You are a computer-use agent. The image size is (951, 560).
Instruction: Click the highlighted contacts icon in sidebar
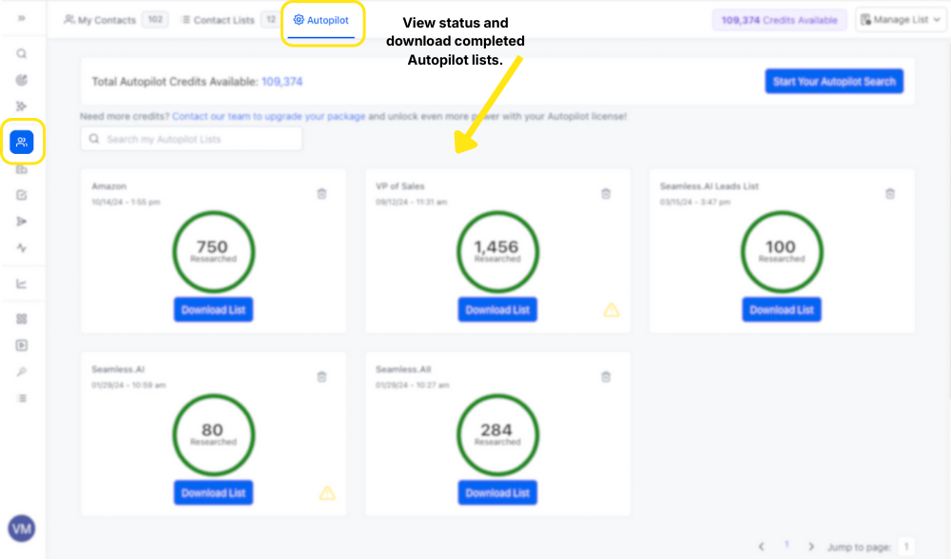[21, 143]
